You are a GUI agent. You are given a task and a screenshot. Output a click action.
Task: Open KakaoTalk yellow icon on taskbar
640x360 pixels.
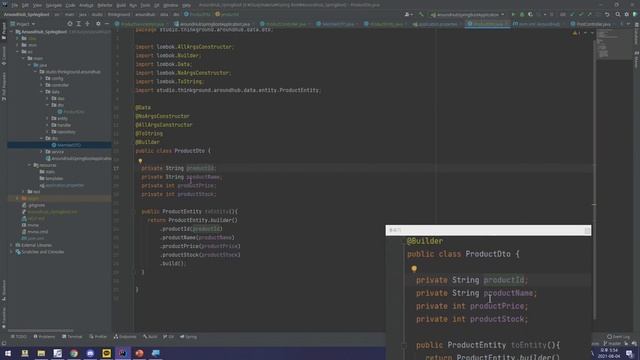click(x=107, y=353)
